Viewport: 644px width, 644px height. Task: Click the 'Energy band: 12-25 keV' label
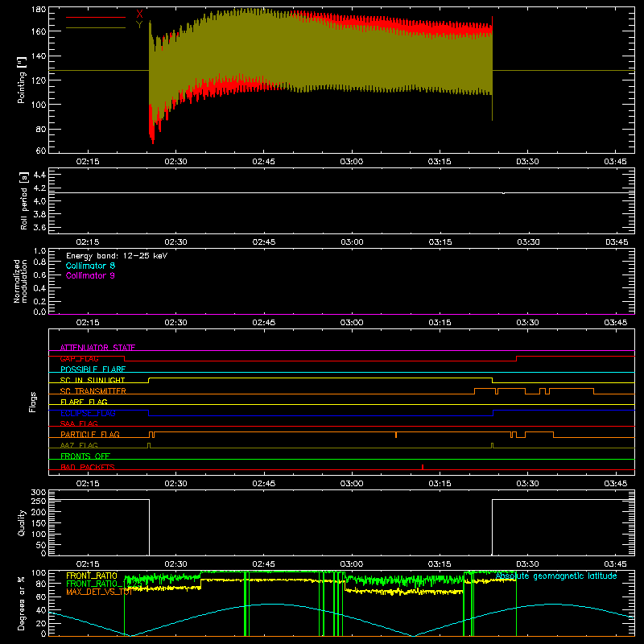(117, 256)
